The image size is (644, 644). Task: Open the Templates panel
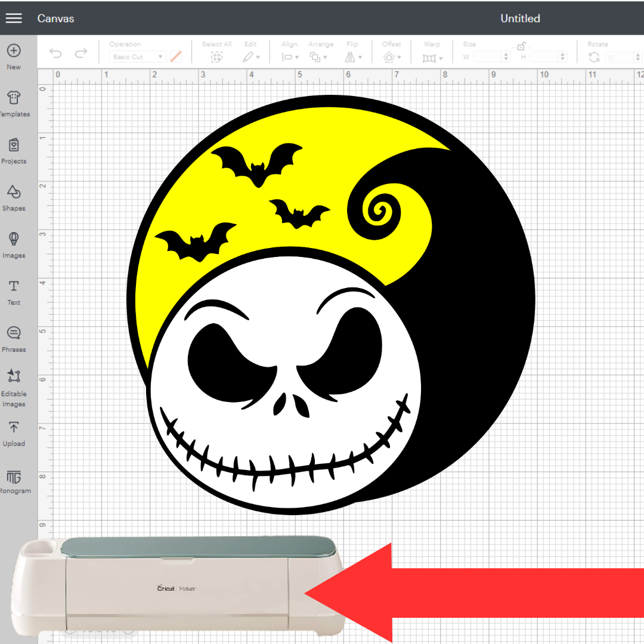(14, 104)
